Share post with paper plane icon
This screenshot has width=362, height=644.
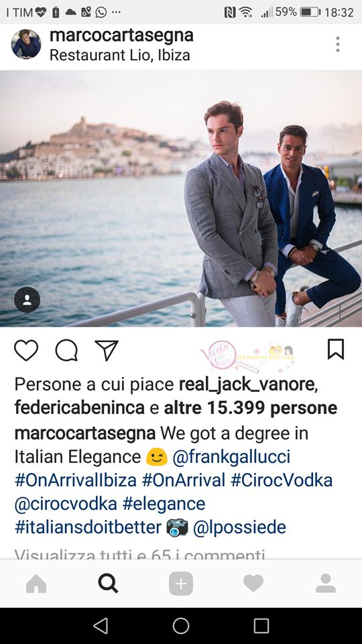(107, 350)
